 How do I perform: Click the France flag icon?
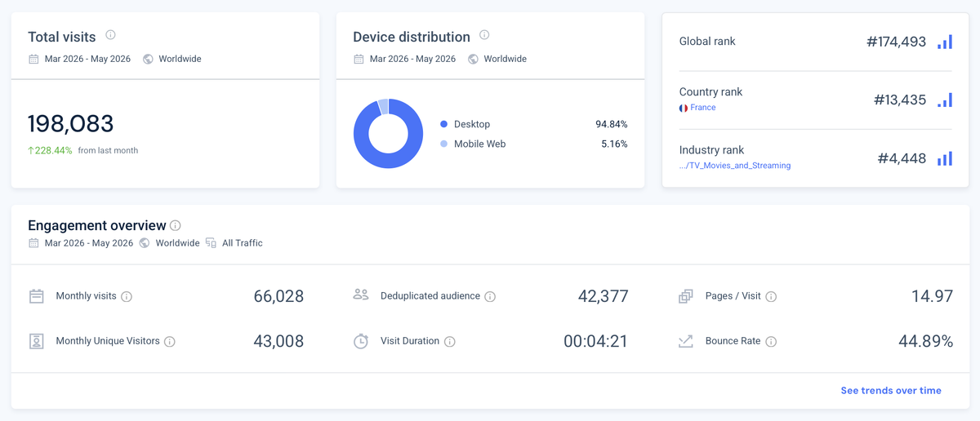[x=684, y=108]
